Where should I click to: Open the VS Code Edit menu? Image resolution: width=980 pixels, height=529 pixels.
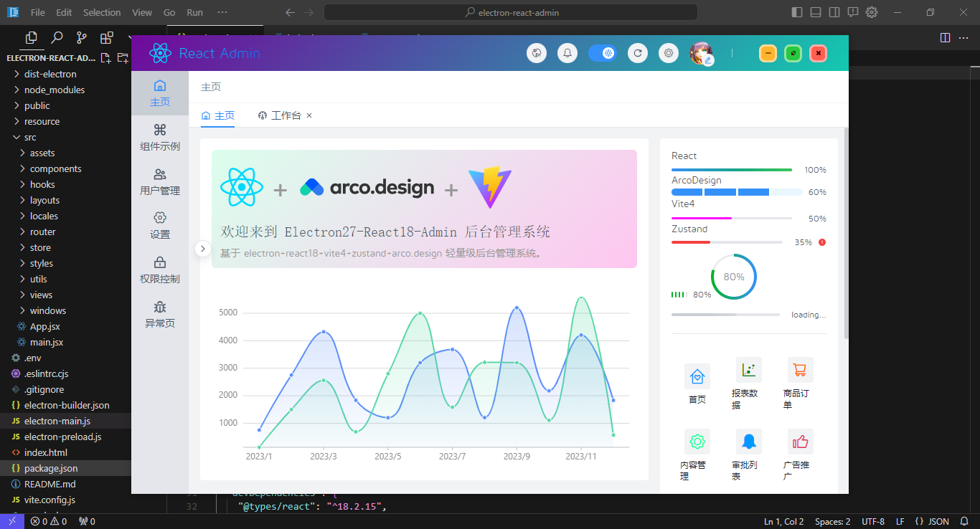pyautogui.click(x=64, y=12)
